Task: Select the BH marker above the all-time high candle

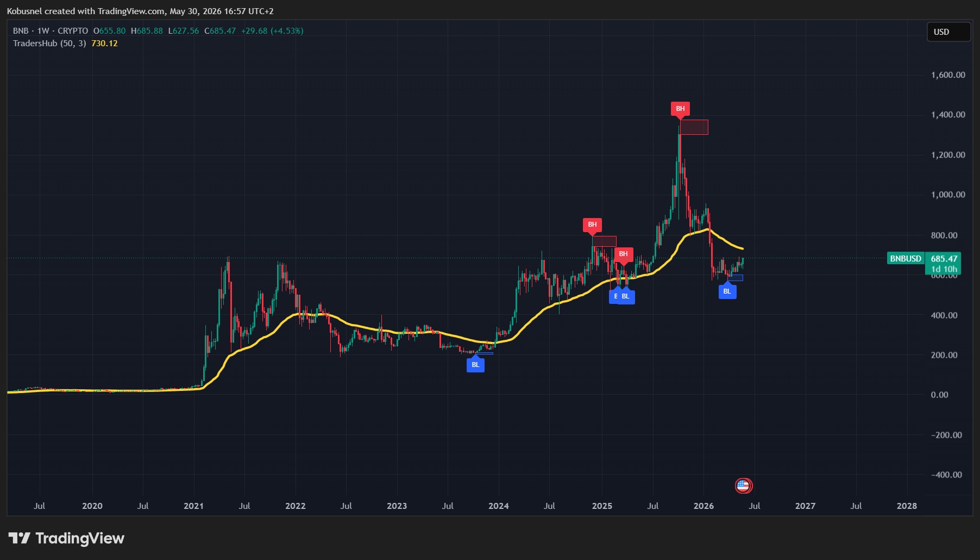Action: click(x=680, y=109)
